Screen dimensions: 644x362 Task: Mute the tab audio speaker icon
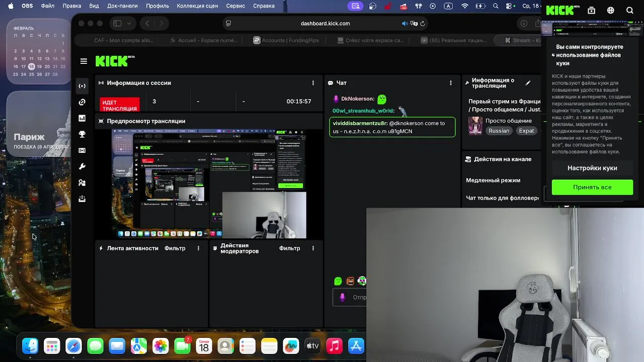405,24
